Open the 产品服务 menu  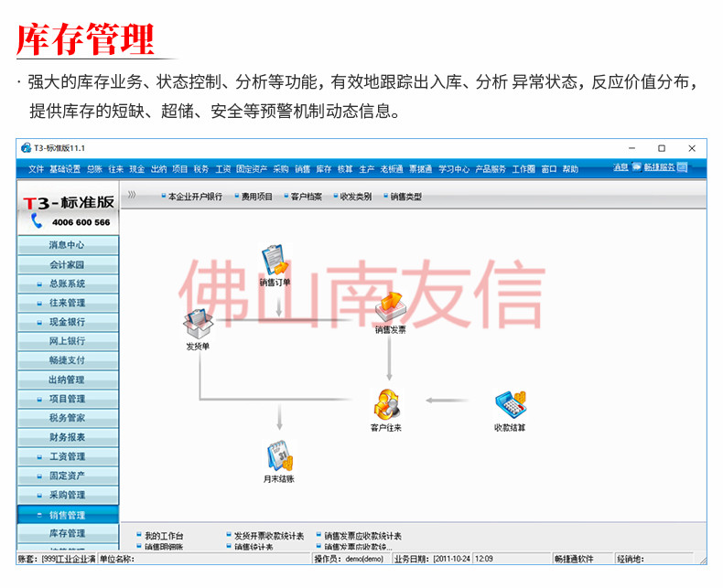click(491, 169)
